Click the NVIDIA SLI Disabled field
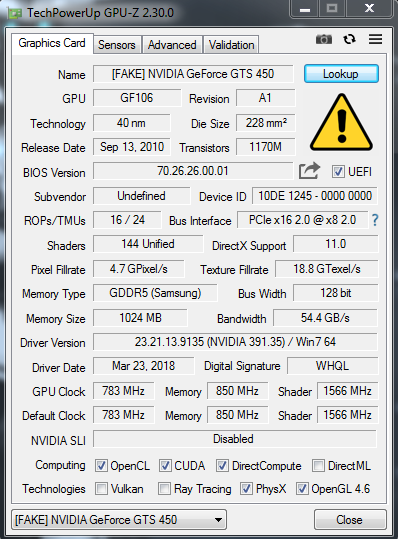 click(x=235, y=439)
